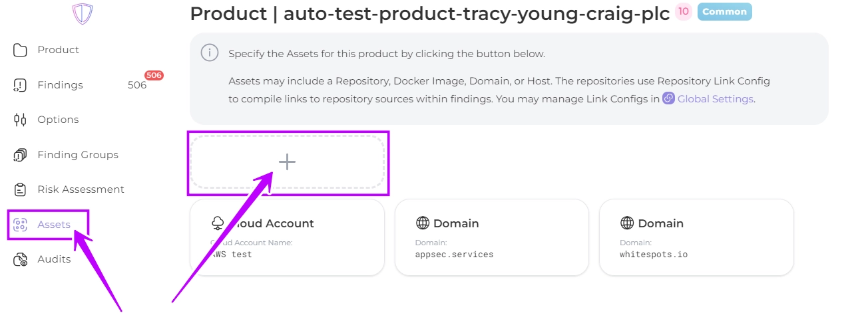Click the pink 10 count badge
This screenshot has height=333, width=868.
[x=684, y=11]
